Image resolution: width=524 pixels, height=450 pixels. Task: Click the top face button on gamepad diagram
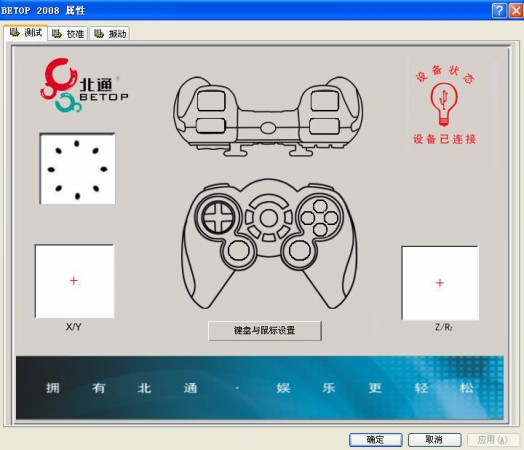point(320,206)
